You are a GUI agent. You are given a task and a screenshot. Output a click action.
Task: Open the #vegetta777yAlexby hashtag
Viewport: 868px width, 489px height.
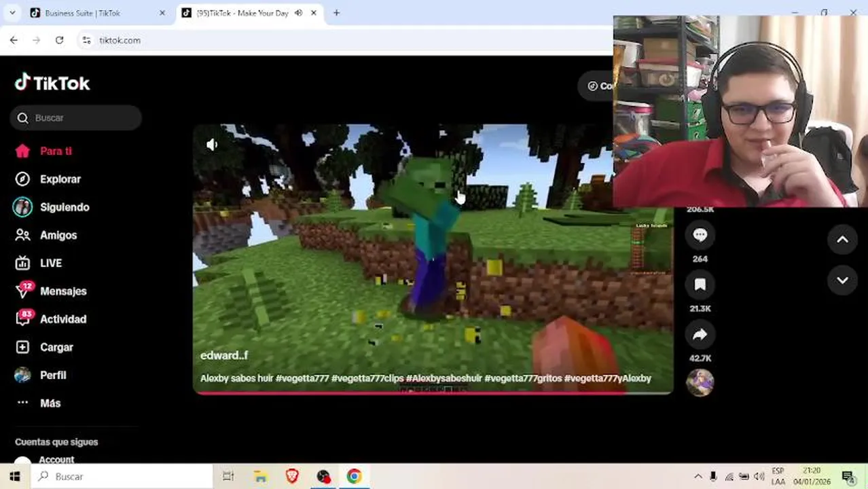pos(607,378)
